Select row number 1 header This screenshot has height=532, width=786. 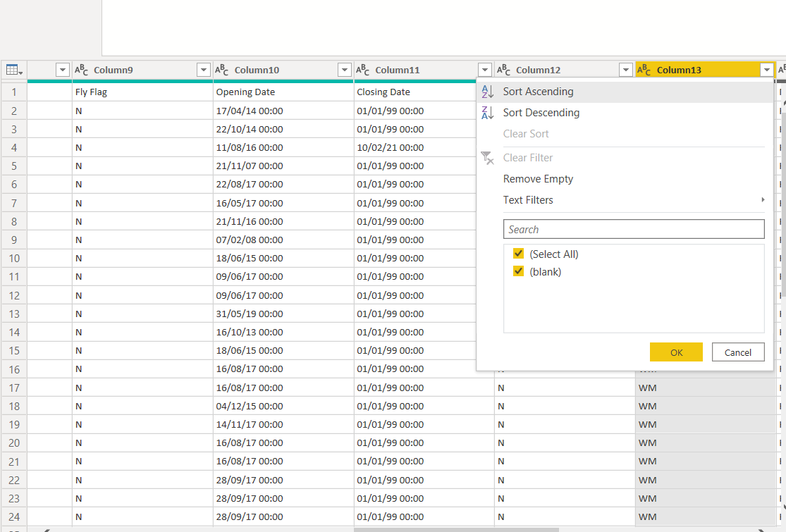coord(14,92)
